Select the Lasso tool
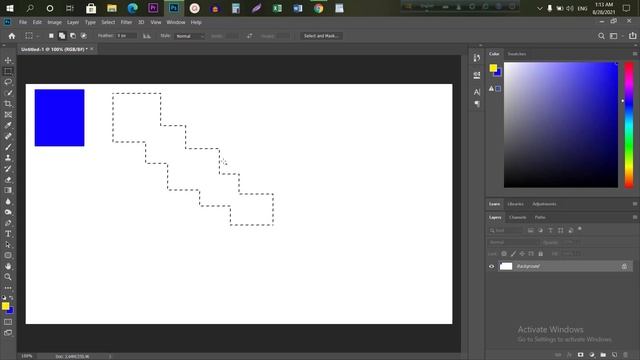Viewport: 640px width, 360px height. point(8,82)
